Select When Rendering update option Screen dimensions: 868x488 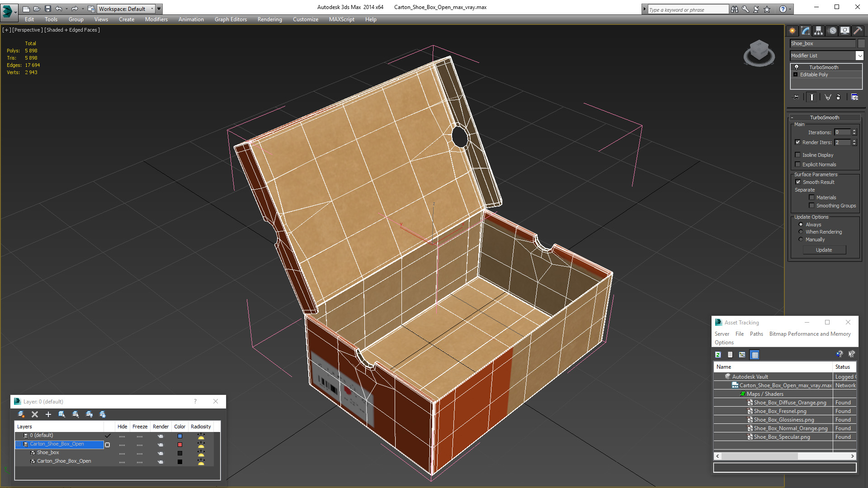pos(801,232)
